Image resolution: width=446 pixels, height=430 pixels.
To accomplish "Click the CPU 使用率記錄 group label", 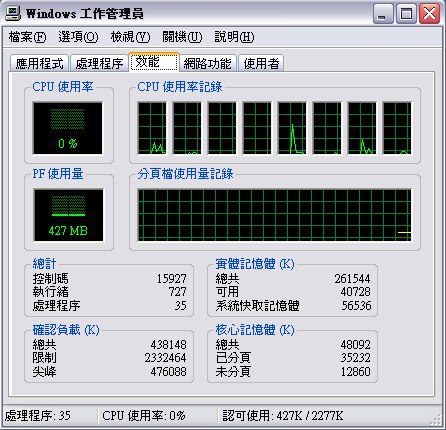I will click(180, 87).
